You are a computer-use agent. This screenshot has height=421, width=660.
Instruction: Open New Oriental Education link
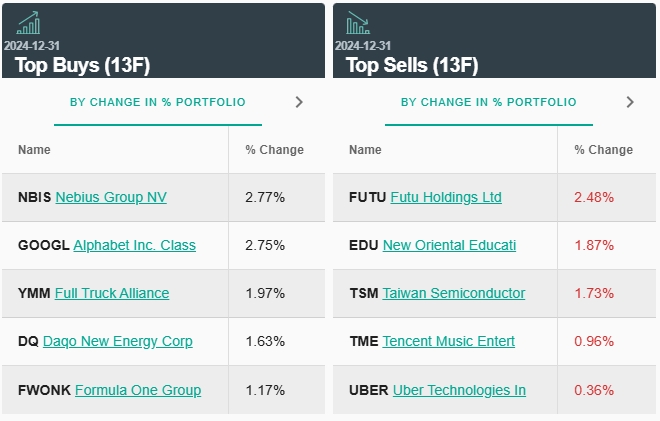pos(449,245)
